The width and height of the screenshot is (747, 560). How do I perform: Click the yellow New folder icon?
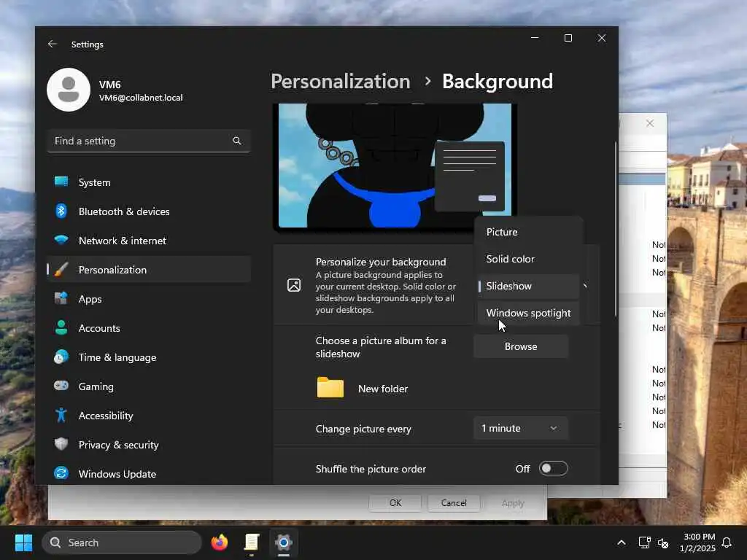pyautogui.click(x=330, y=388)
